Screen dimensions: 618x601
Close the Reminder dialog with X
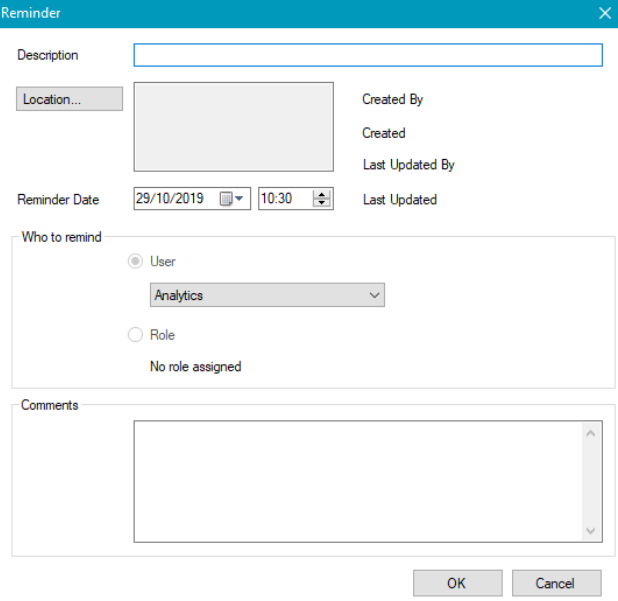coord(604,13)
